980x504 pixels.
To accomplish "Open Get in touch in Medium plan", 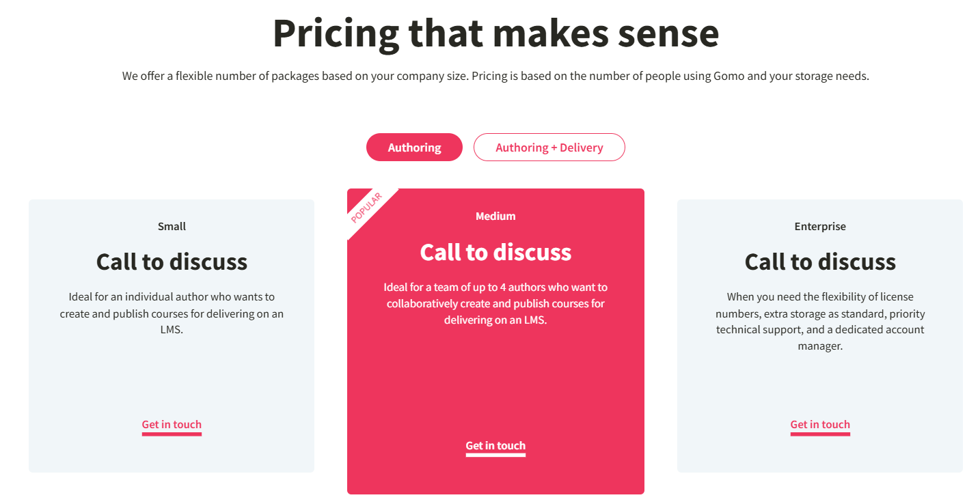I will pos(495,446).
